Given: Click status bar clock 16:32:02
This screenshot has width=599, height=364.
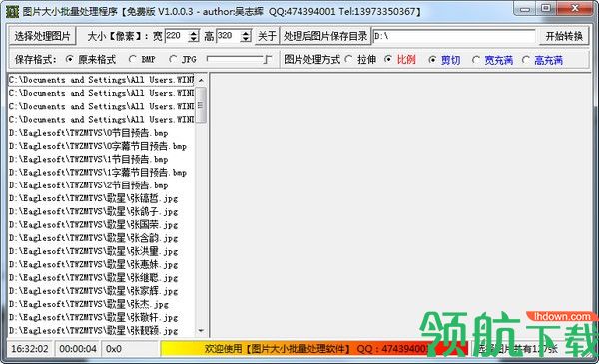Looking at the screenshot, I should [x=29, y=349].
